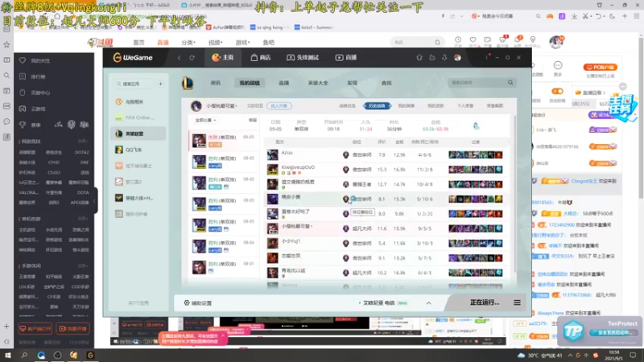644x362 pixels.
Task: Switch to 英雄大全 champions tab
Action: click(x=318, y=83)
